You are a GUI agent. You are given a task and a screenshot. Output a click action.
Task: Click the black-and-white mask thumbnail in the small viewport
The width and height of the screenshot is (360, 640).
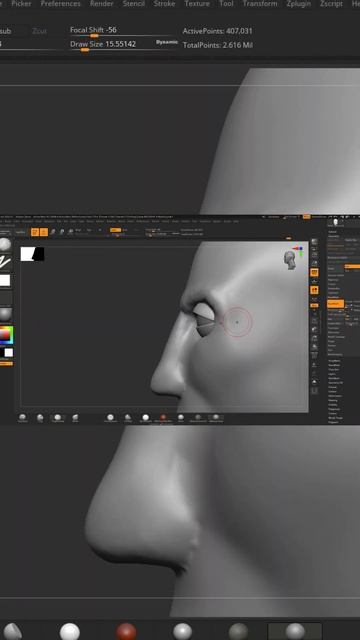point(32,254)
